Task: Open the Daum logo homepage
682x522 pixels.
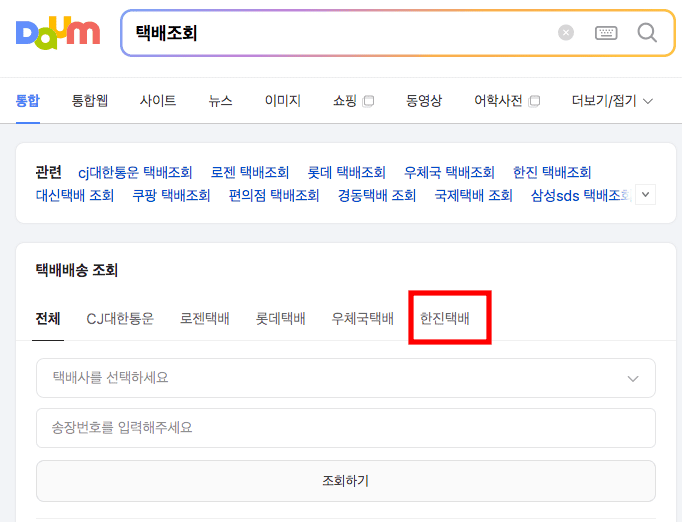Action: click(58, 33)
